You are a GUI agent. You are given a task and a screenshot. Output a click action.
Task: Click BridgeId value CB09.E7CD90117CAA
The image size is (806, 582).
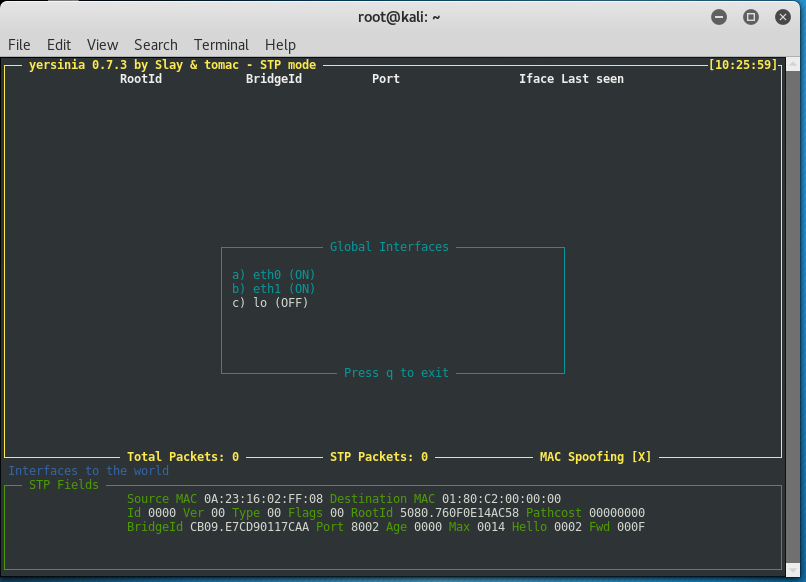pyautogui.click(x=249, y=527)
